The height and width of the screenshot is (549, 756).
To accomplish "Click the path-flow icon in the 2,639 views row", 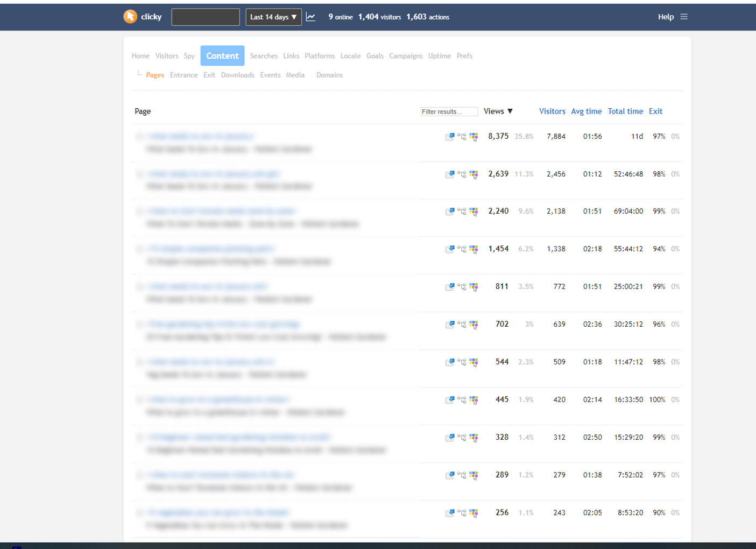I will pyautogui.click(x=462, y=174).
